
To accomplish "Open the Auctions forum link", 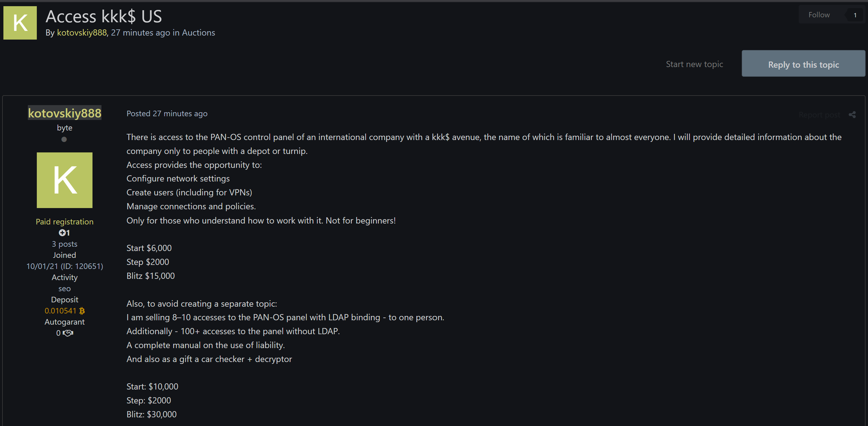I will tap(198, 33).
